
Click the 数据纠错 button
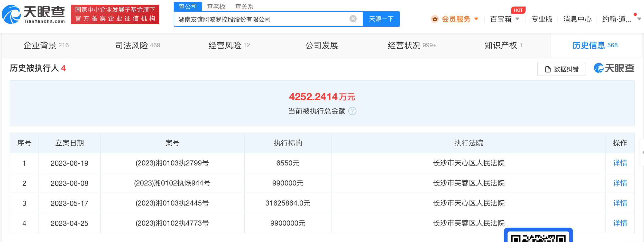tap(561, 69)
